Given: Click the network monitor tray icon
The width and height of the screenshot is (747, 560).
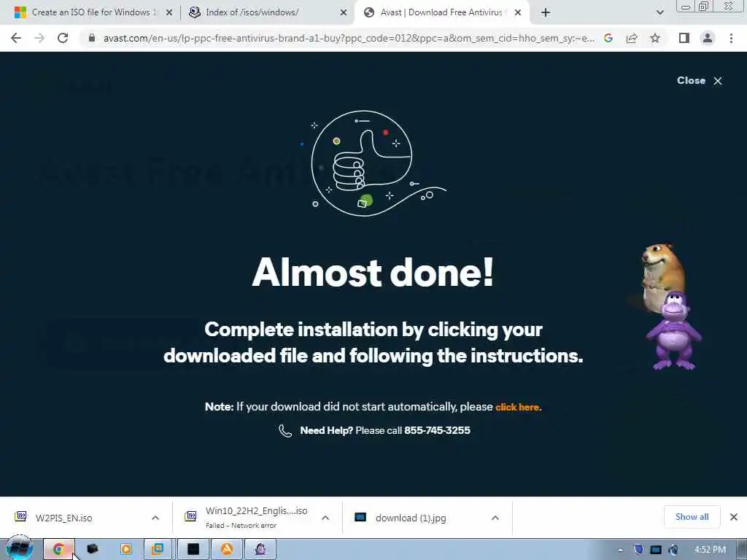Looking at the screenshot, I should [656, 550].
